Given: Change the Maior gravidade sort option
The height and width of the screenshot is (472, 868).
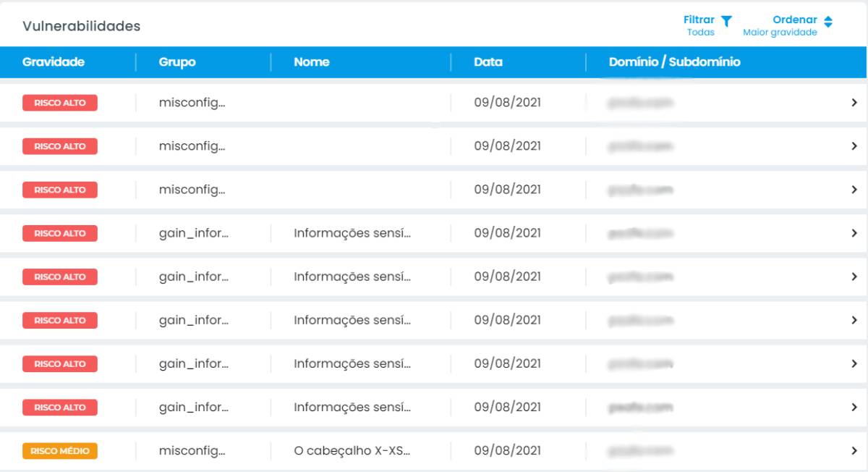Looking at the screenshot, I should (780, 33).
